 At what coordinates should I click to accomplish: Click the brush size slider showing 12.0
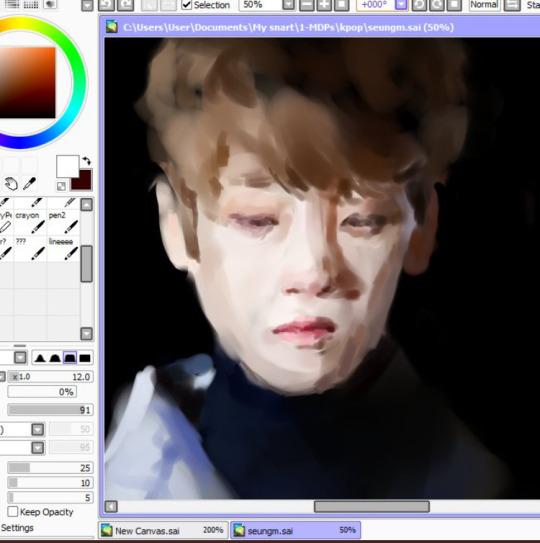pyautogui.click(x=51, y=377)
